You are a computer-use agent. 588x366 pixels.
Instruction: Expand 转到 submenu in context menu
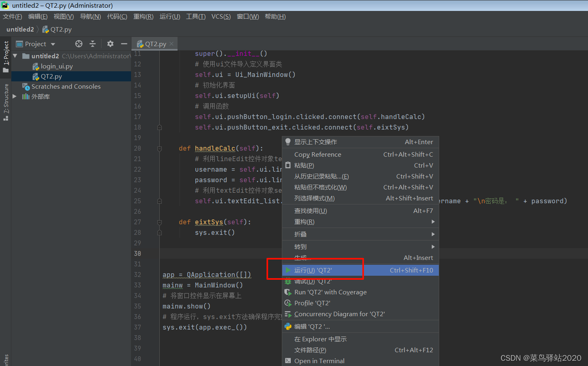360,247
